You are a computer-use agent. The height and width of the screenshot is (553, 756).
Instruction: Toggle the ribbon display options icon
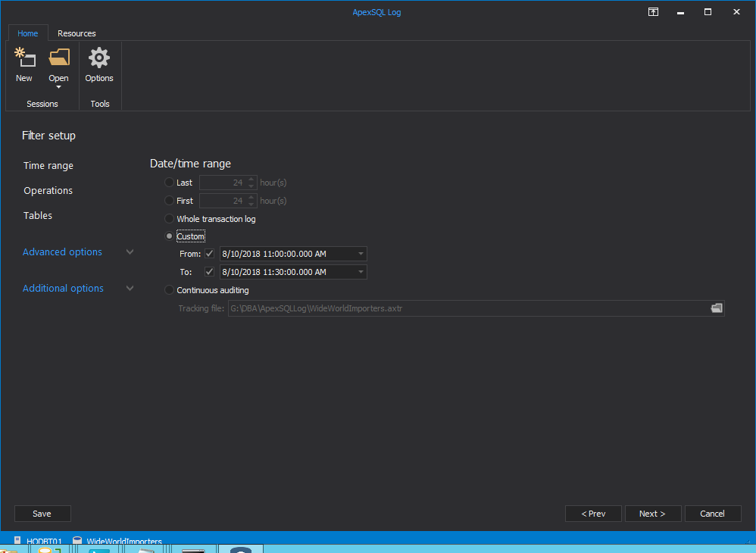[653, 12]
